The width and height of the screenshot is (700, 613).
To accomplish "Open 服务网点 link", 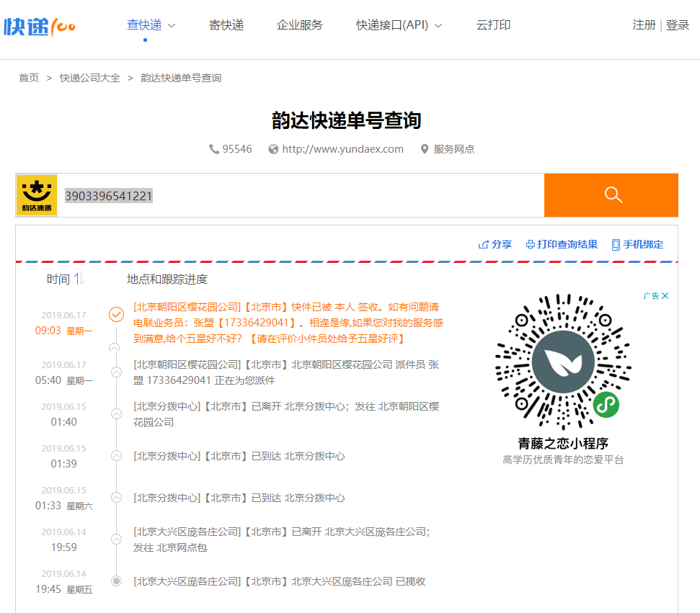I will click(x=454, y=149).
